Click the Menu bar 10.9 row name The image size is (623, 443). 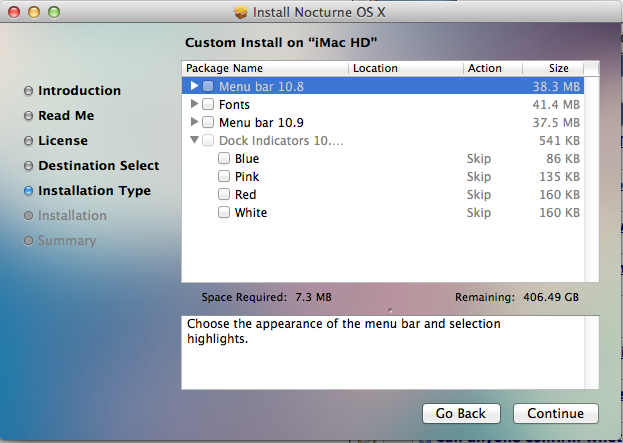click(x=261, y=122)
